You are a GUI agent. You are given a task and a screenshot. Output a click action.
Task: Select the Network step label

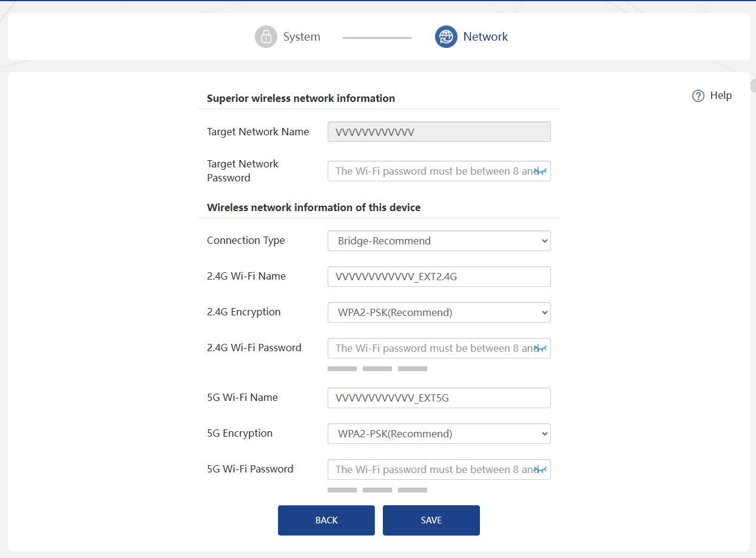(485, 37)
